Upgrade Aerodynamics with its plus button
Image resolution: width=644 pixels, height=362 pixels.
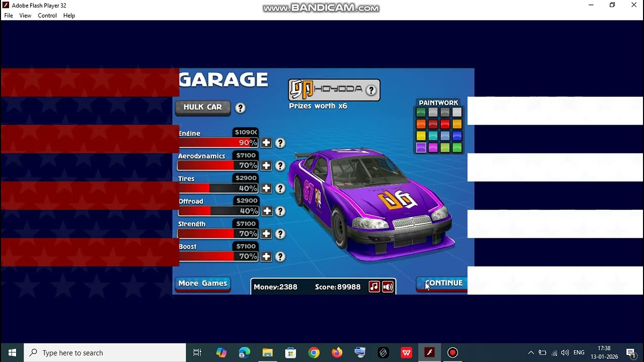tap(266, 165)
